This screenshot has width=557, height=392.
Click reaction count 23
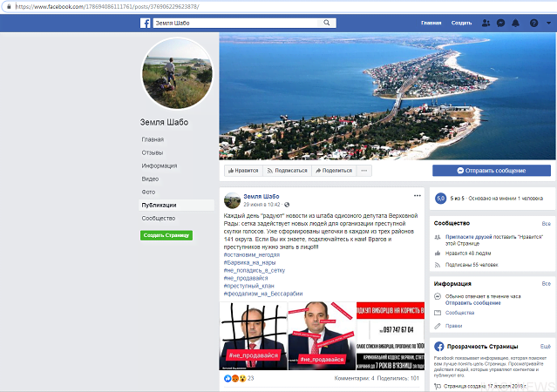[x=251, y=379]
